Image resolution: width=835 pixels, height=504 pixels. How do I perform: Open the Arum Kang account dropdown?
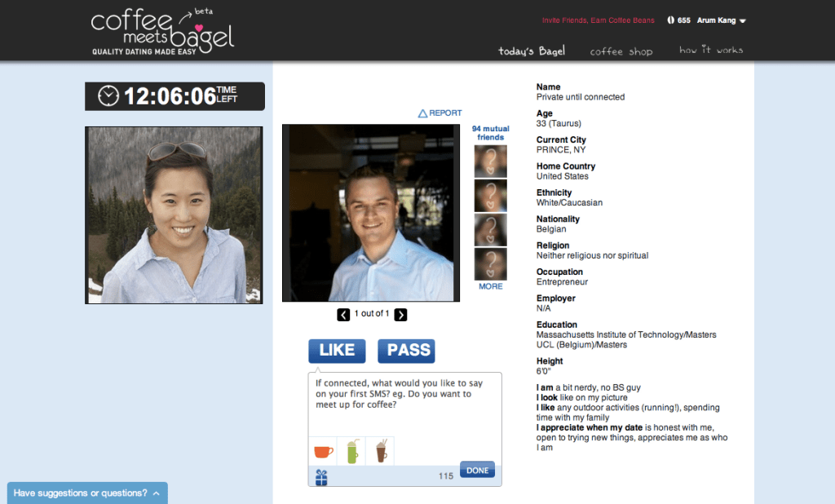[x=722, y=20]
